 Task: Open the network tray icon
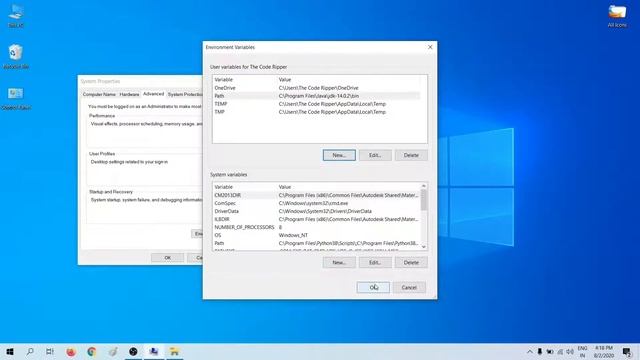pyautogui.click(x=560, y=351)
